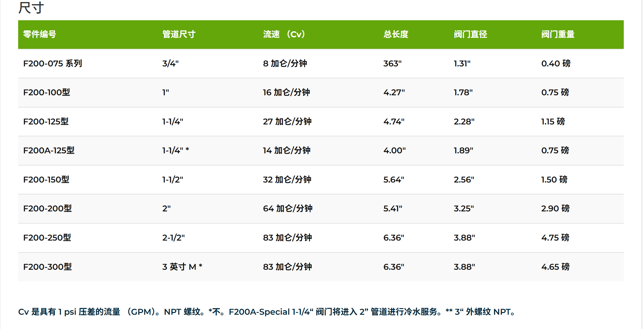Select the F200-125型 part number cell
644x329 pixels.
click(x=46, y=121)
